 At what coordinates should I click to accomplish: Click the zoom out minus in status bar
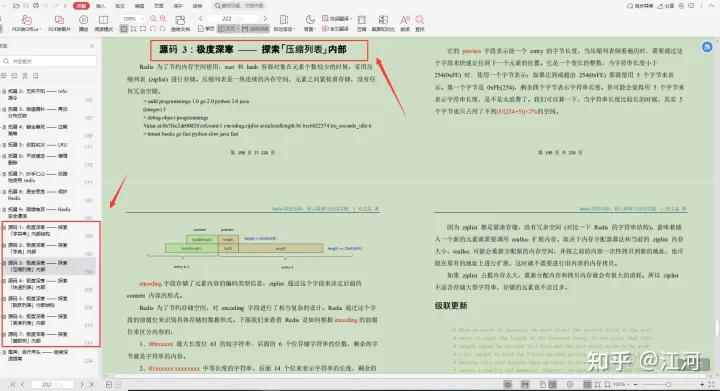pos(636,385)
